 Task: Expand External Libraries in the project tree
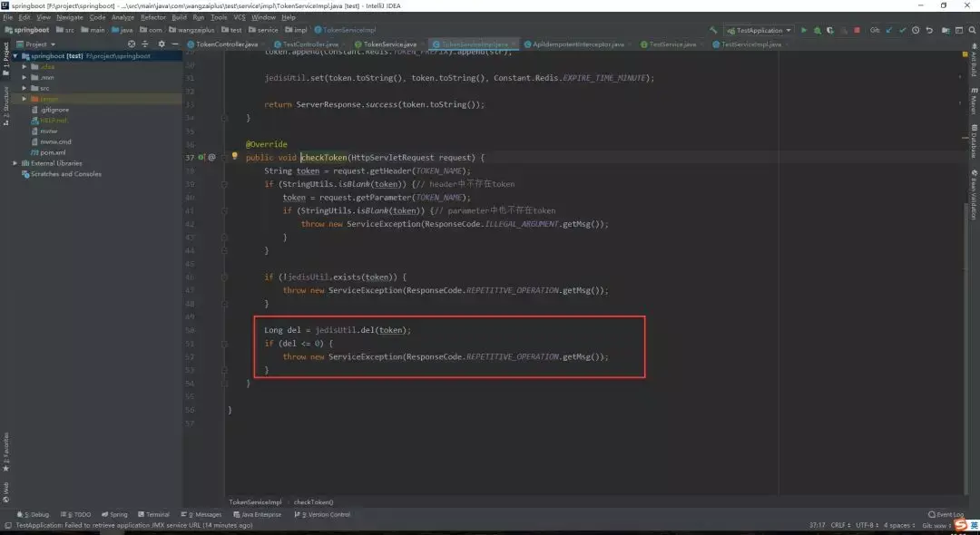click(15, 163)
